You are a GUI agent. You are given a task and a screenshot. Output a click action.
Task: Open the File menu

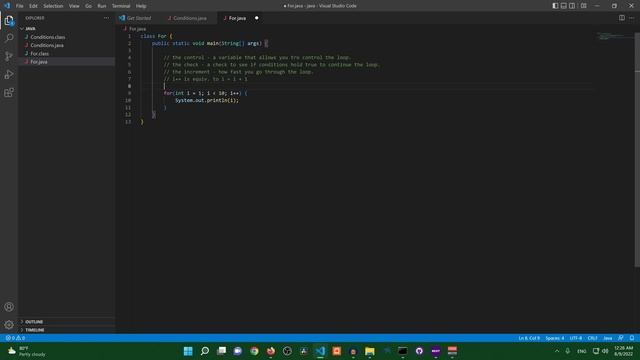coord(20,6)
